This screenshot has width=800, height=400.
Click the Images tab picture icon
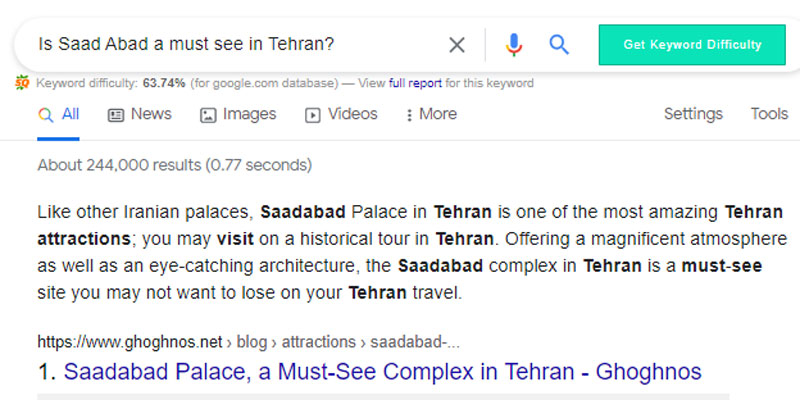(x=208, y=115)
